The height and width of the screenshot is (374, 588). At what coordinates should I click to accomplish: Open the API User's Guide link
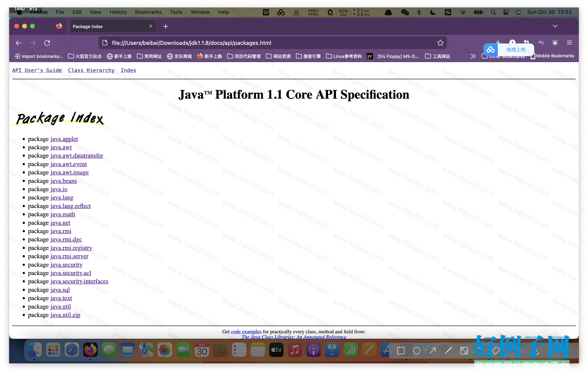pyautogui.click(x=37, y=71)
